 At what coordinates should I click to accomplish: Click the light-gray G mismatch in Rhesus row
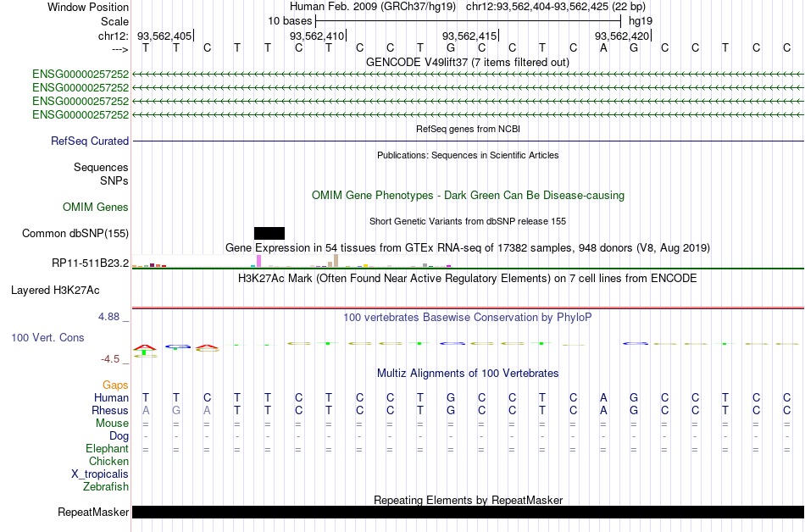click(176, 410)
